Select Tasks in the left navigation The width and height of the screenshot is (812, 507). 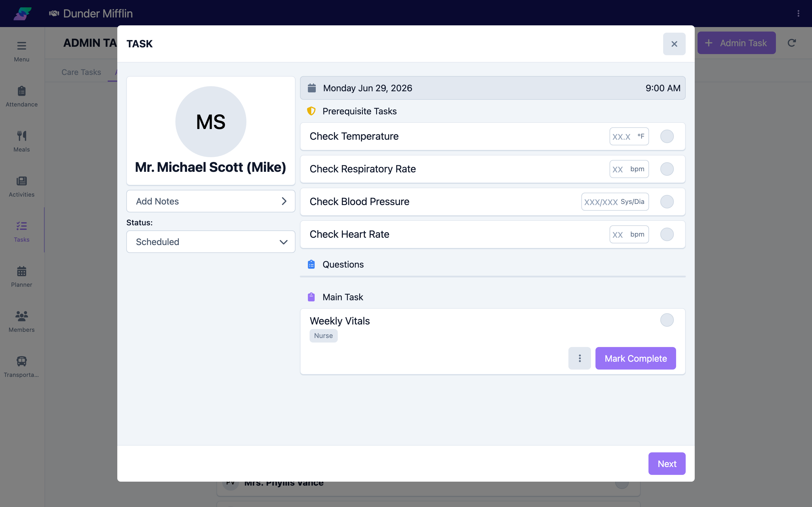[x=21, y=231]
